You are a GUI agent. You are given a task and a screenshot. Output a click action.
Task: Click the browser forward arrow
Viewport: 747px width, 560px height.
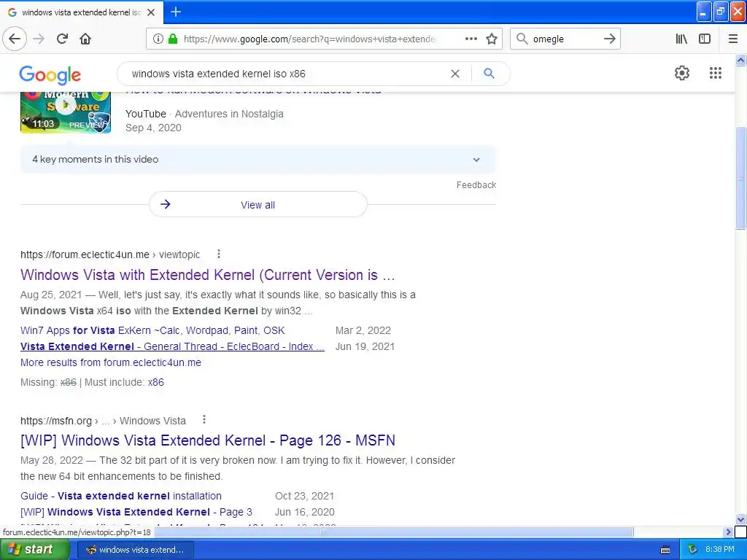[39, 39]
